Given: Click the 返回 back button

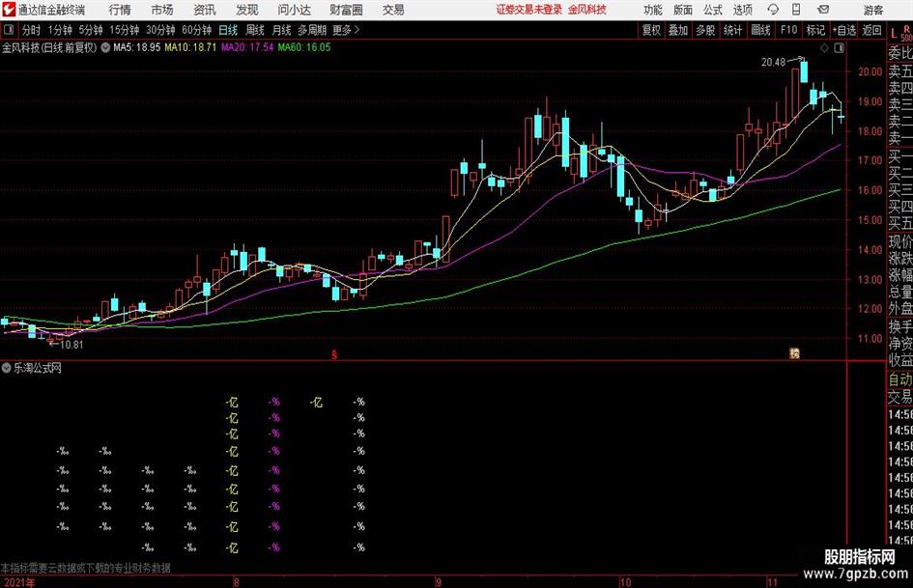Looking at the screenshot, I should pos(871,30).
